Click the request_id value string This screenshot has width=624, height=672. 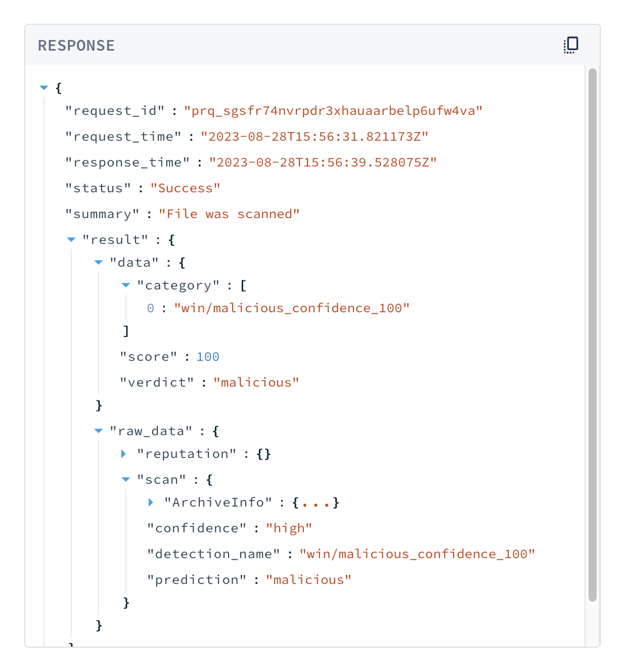[333, 111]
